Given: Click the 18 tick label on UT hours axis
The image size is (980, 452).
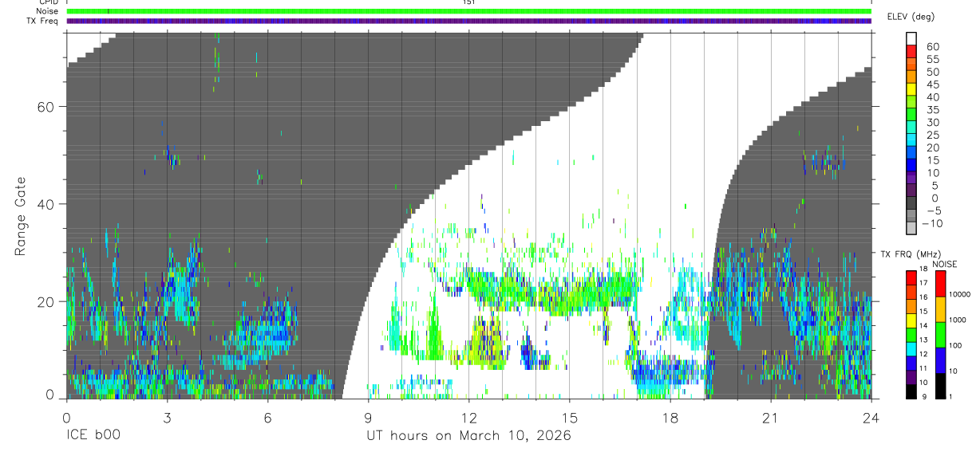Looking at the screenshot, I should (670, 418).
